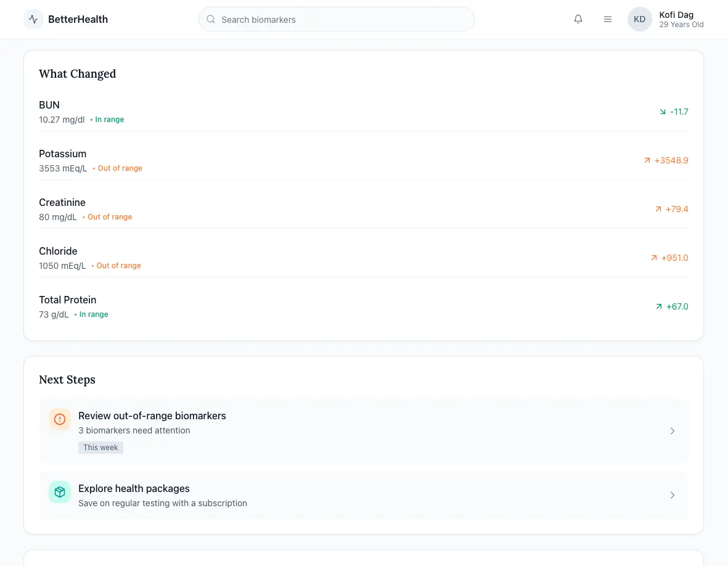The image size is (728, 566).
Task: Click the magnifier icon in search bar
Action: tap(211, 19)
